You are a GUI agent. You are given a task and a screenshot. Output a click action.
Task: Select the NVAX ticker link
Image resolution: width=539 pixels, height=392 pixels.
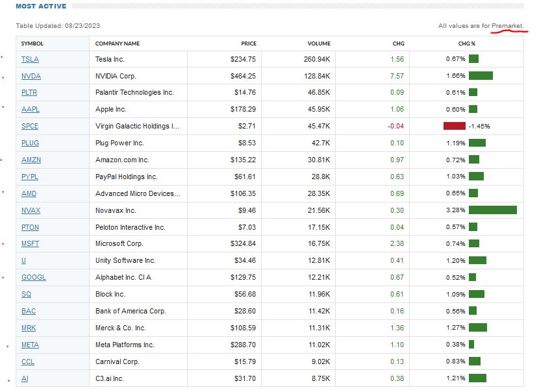click(x=31, y=210)
